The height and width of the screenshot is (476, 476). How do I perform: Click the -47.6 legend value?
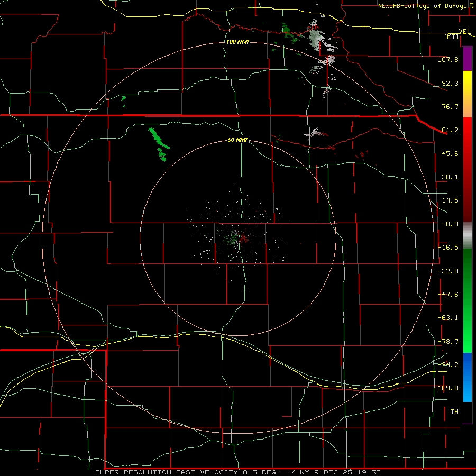tap(448, 295)
